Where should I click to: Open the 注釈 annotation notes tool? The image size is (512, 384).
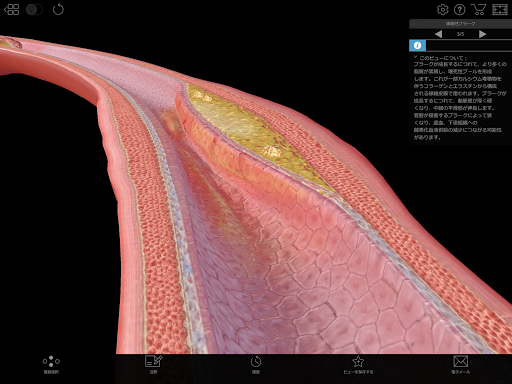[153, 364]
